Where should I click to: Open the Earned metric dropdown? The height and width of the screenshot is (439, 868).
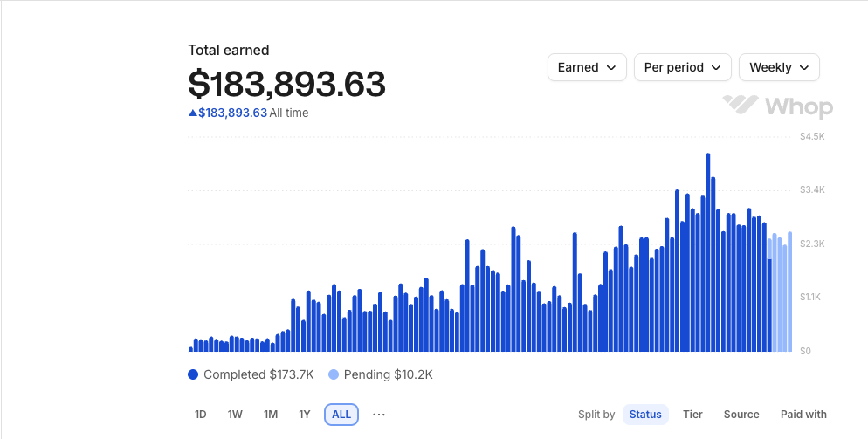tap(587, 67)
